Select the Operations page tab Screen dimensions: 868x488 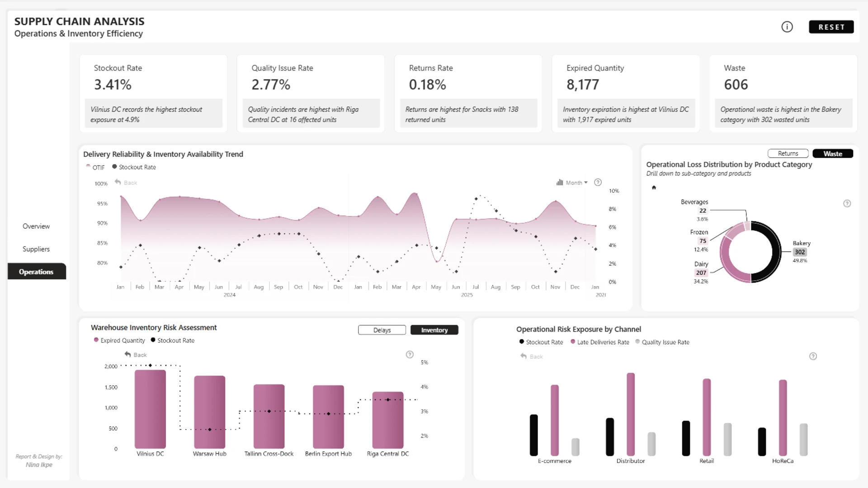(37, 272)
